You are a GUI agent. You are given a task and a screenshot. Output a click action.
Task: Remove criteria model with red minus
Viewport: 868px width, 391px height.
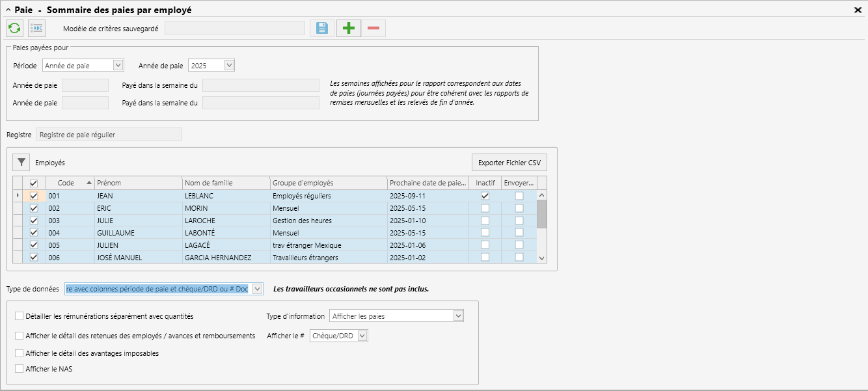pos(373,28)
